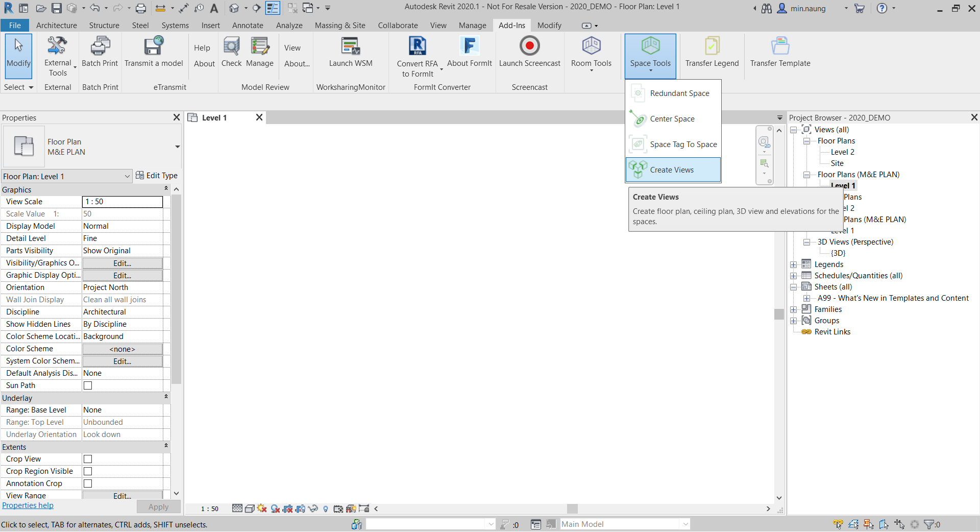Check the Annotation Crop checkbox

click(x=88, y=483)
